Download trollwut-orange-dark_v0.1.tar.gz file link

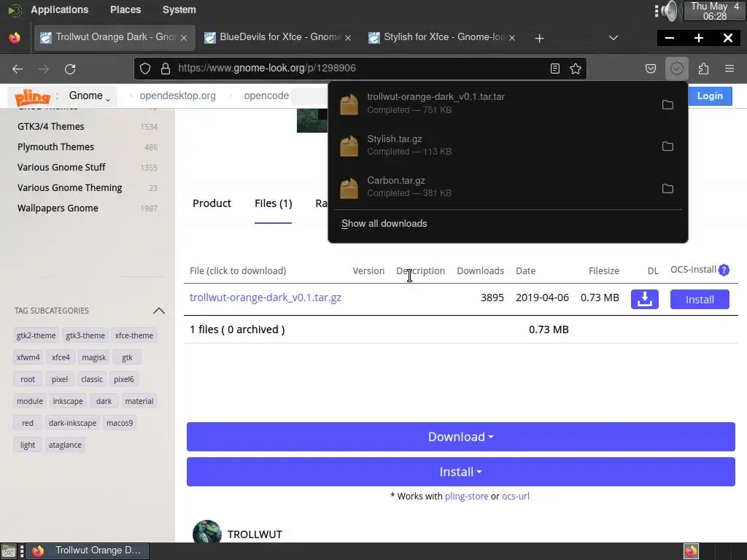click(266, 297)
